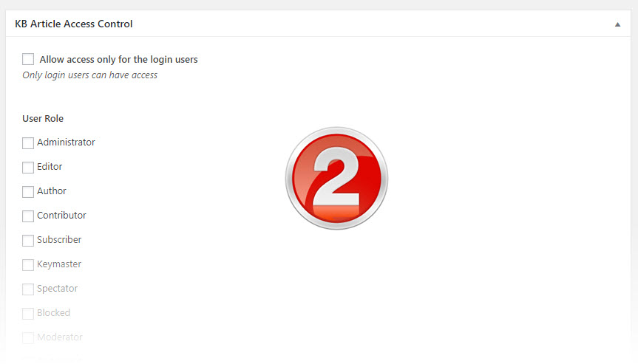The width and height of the screenshot is (638, 364).
Task: Click the Editor label text
Action: tap(50, 167)
